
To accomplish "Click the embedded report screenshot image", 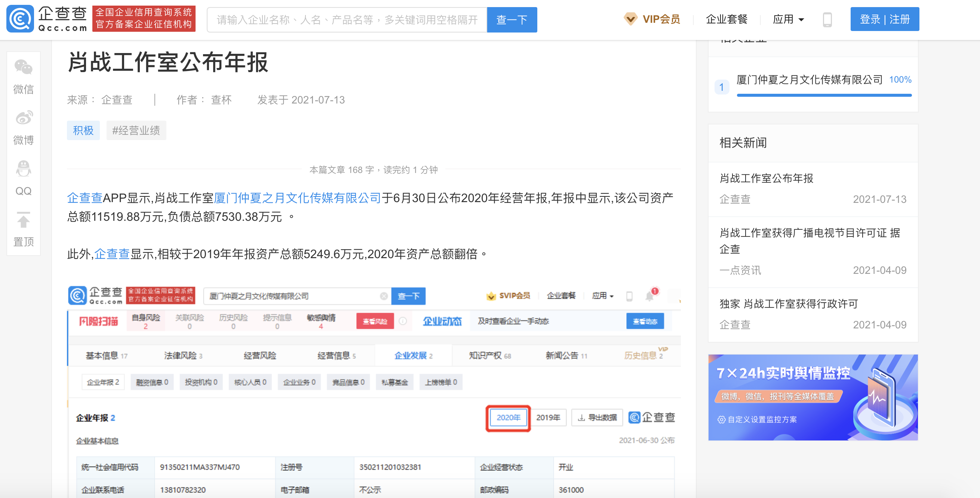I will click(x=374, y=392).
